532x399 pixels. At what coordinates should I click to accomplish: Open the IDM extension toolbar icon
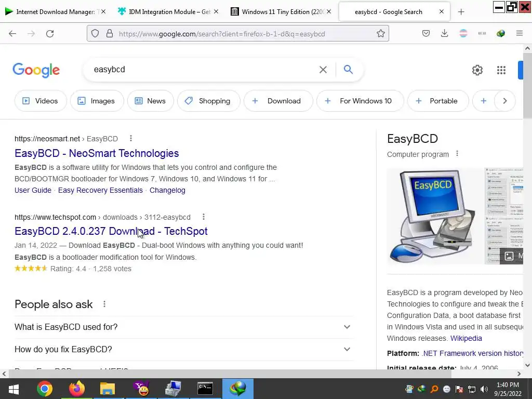500,33
